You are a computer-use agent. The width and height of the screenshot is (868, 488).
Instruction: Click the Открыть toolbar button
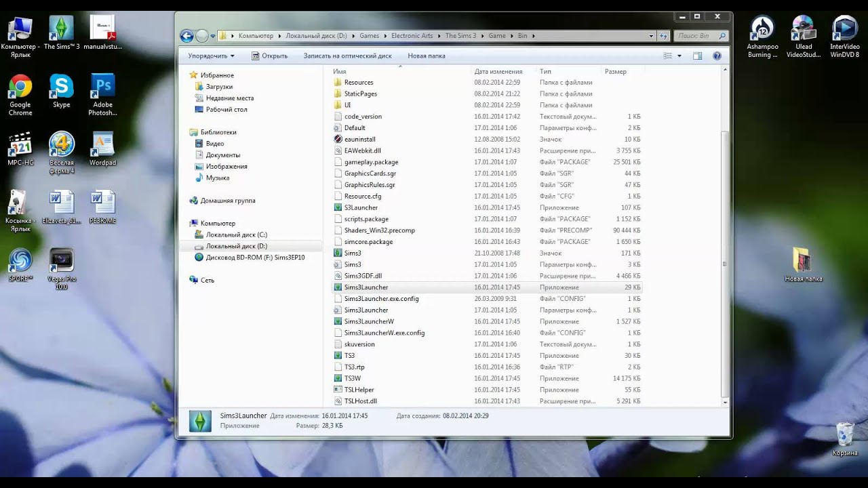pyautogui.click(x=269, y=56)
